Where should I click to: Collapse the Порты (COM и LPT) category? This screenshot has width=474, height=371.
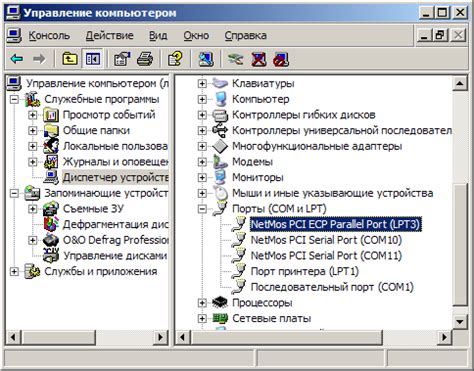click(x=202, y=209)
